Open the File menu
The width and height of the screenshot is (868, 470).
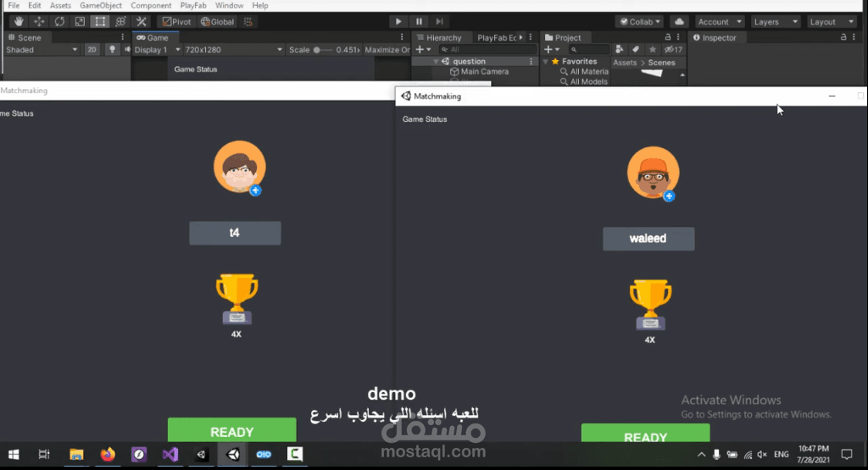click(14, 6)
